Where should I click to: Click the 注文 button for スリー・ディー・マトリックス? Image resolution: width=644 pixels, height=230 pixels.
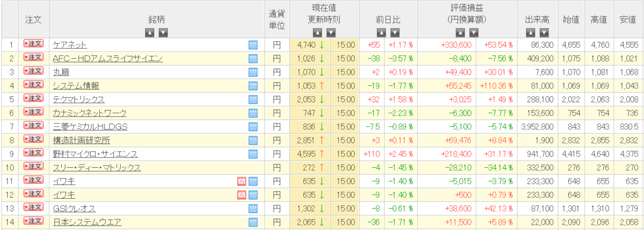tap(33, 166)
